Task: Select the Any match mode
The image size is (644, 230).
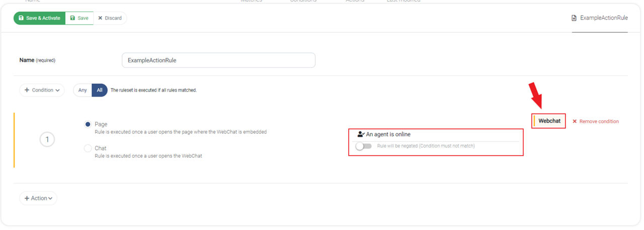Action: click(x=83, y=90)
